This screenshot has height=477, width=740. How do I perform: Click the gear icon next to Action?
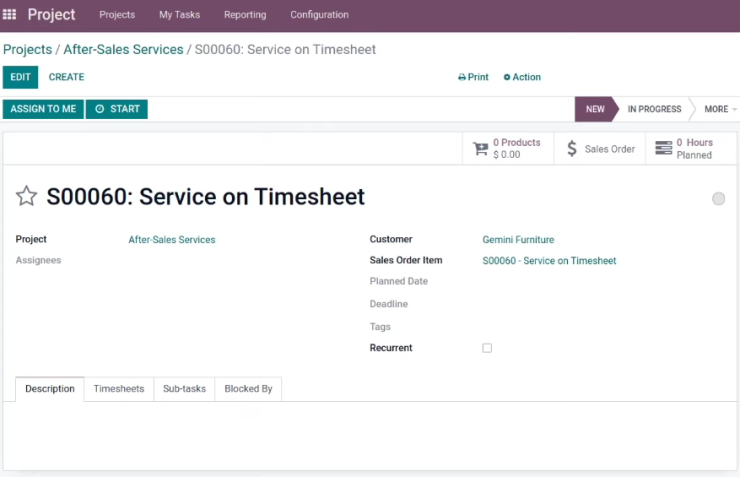pyautogui.click(x=507, y=77)
